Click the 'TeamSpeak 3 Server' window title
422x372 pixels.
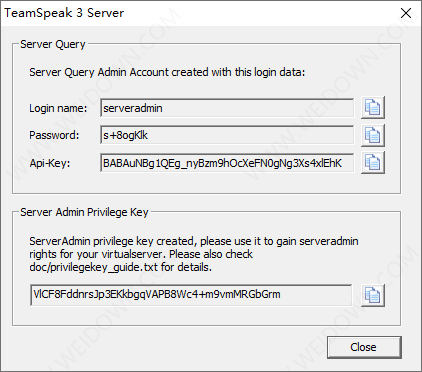point(64,13)
